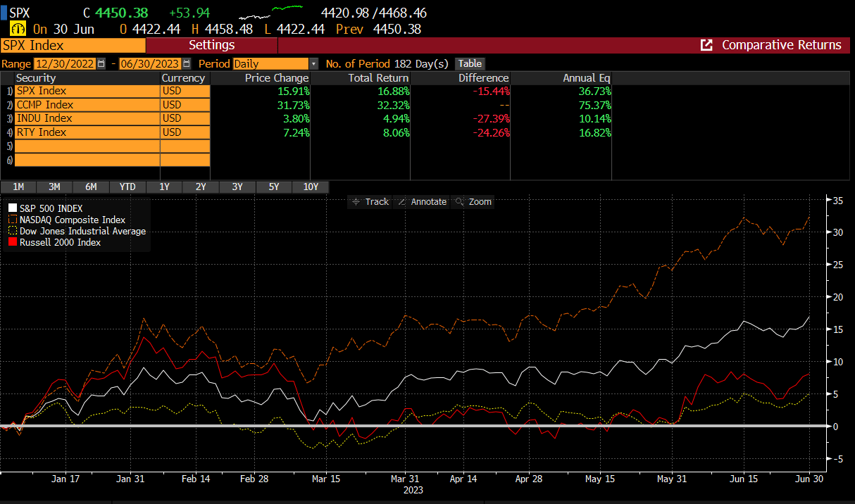The width and height of the screenshot is (855, 504).
Task: Click the No. of Period 182 Day(s) text
Action: tap(387, 63)
